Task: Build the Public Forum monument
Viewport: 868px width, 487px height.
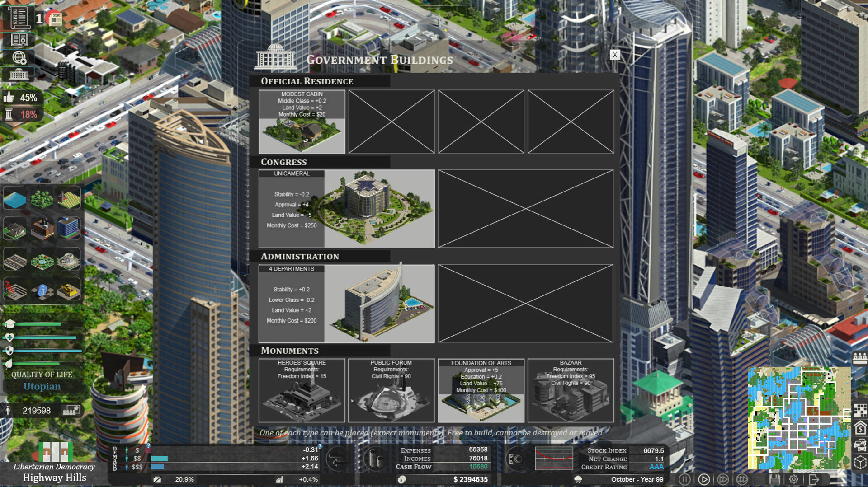Action: click(391, 391)
